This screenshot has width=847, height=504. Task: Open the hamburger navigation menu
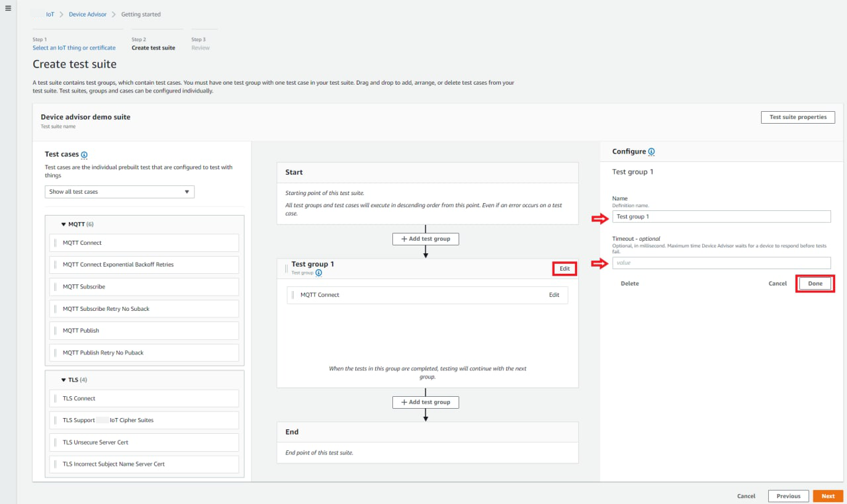tap(8, 8)
